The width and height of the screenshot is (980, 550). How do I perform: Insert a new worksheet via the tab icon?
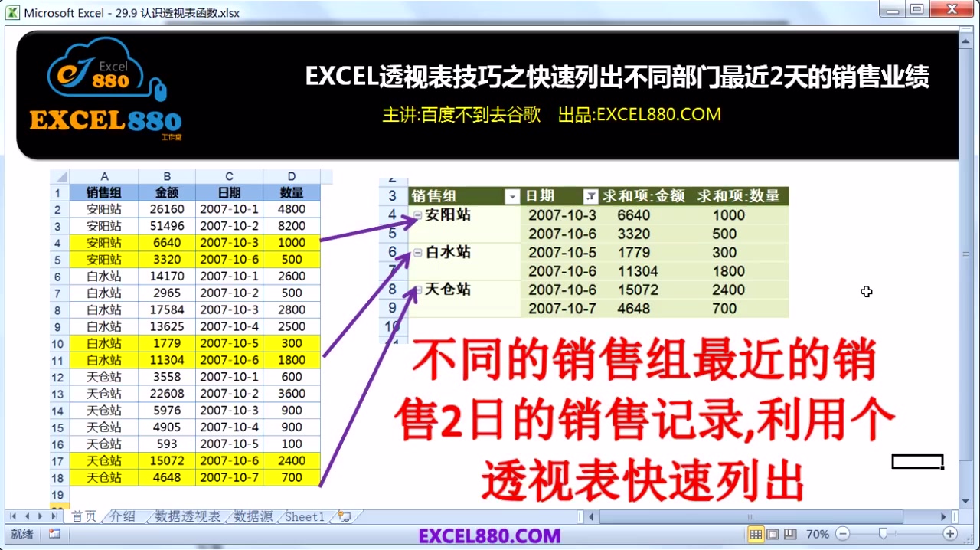click(339, 516)
